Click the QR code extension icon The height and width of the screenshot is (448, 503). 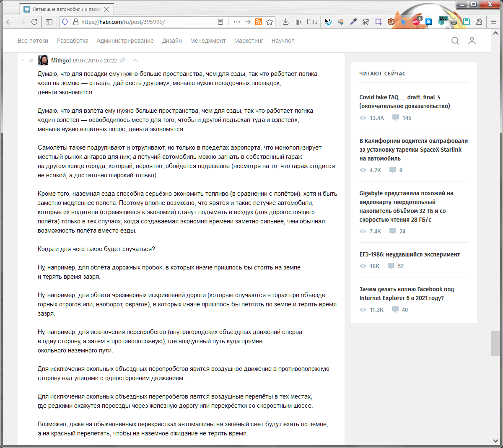328,22
